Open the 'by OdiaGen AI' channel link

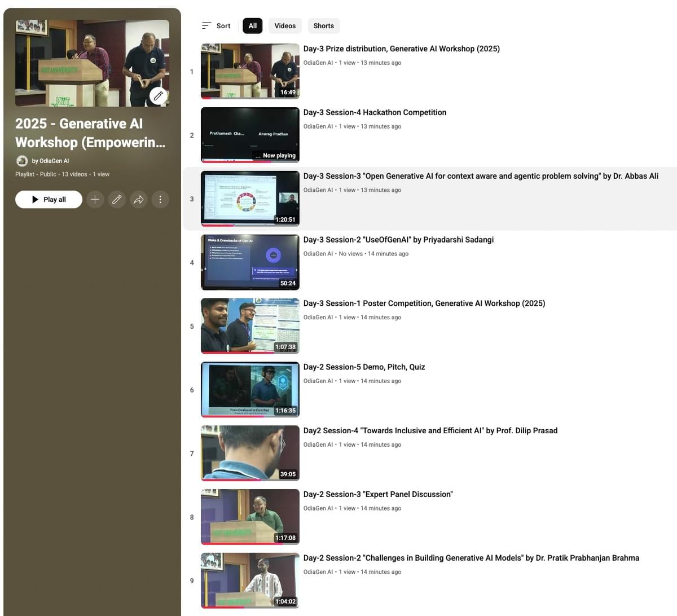pos(50,161)
